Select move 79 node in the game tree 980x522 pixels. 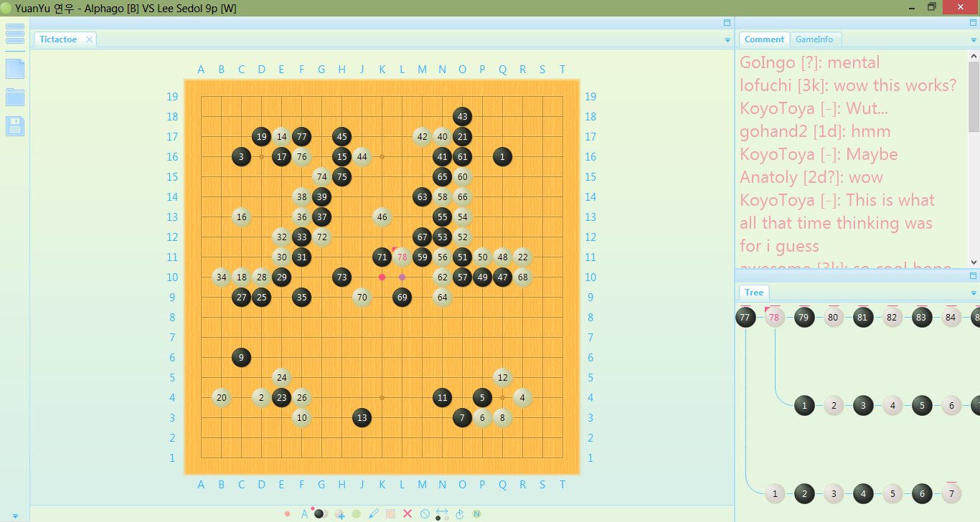tap(804, 317)
